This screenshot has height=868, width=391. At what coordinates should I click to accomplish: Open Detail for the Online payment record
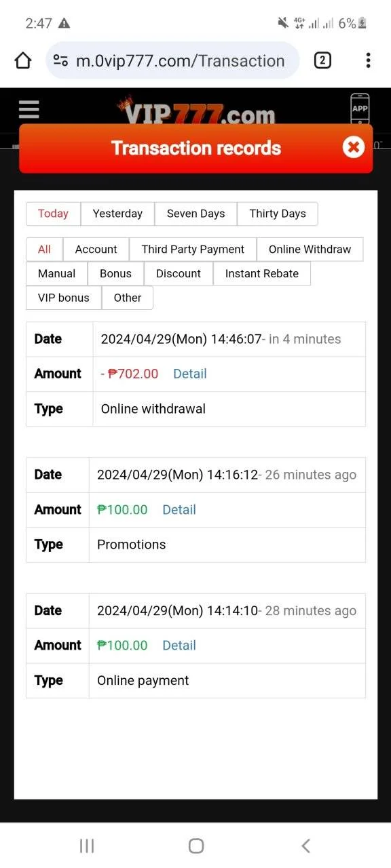click(179, 646)
